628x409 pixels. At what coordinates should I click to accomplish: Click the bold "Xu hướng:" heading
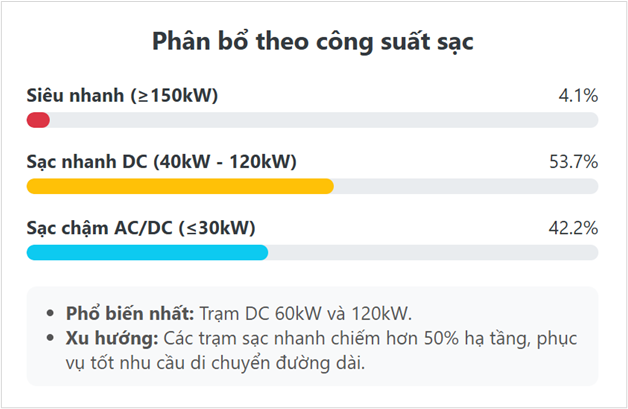click(x=108, y=338)
